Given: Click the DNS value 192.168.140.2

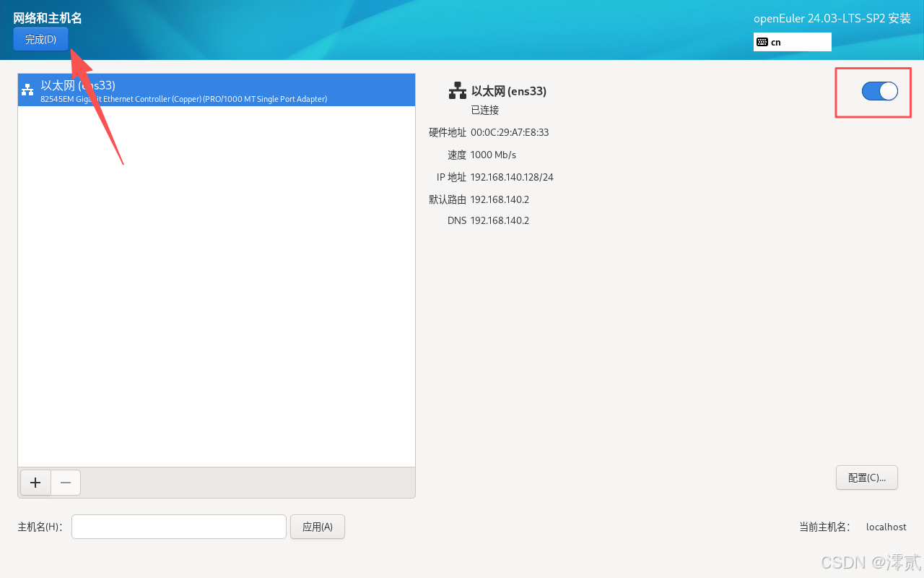Looking at the screenshot, I should 500,220.
